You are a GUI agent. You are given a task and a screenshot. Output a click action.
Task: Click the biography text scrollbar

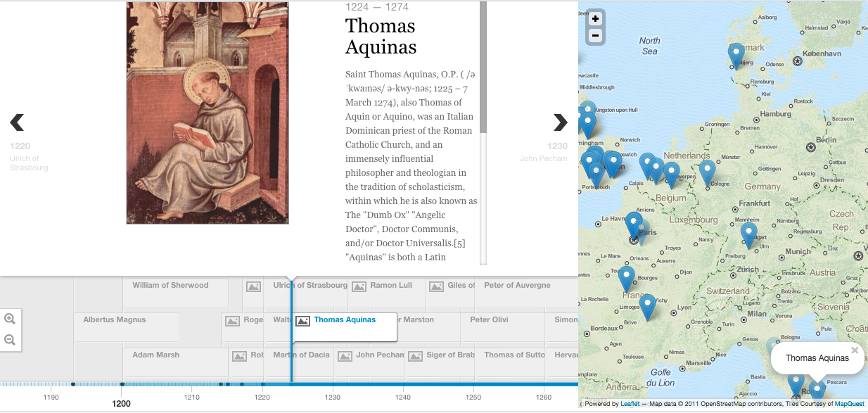click(x=483, y=67)
